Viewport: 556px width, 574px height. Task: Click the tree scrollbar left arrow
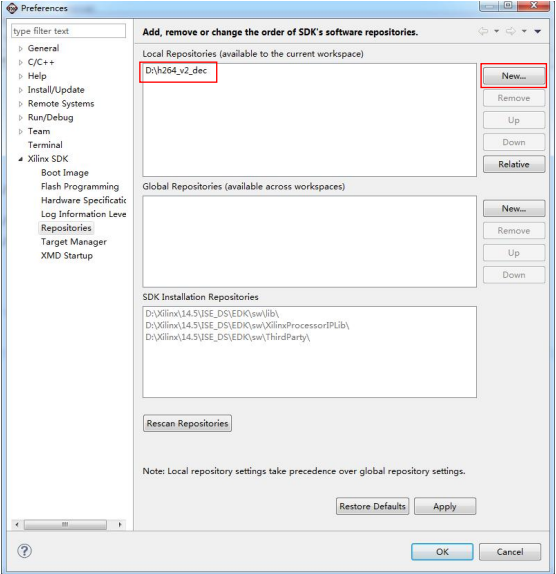(x=17, y=525)
